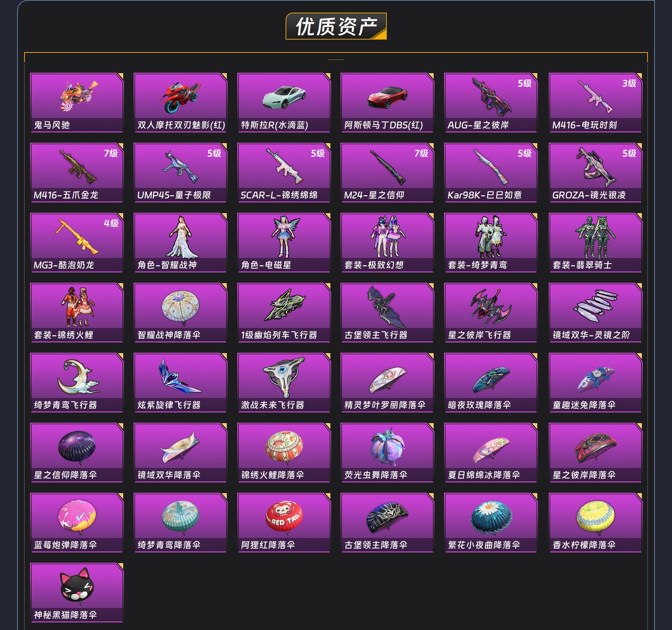Click the M416-五爪金龙 gun icon
This screenshot has height=630, width=672.
point(78,167)
